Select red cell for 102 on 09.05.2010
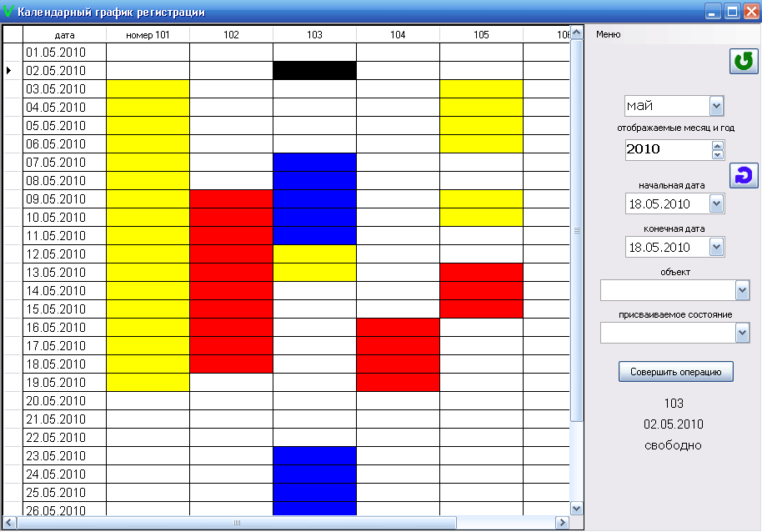The height and width of the screenshot is (532, 762). (x=231, y=198)
